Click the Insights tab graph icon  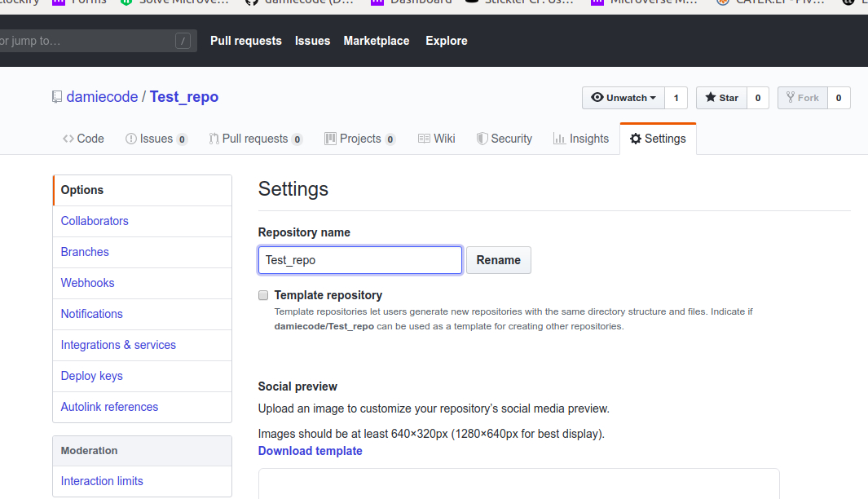[x=559, y=139]
